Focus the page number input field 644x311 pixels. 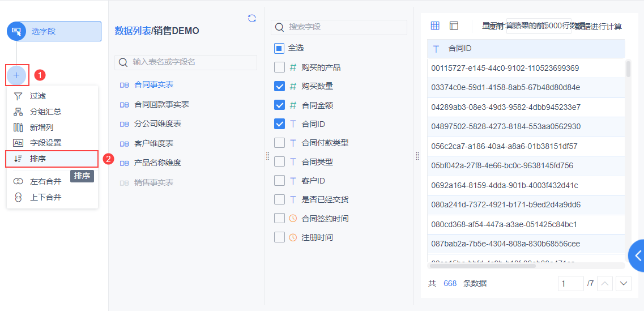(x=571, y=283)
